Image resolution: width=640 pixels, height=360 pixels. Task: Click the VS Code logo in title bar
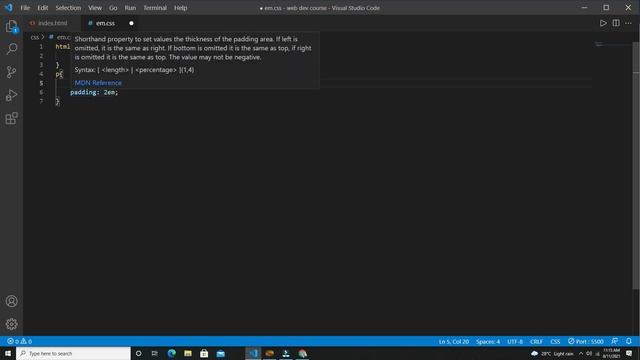click(x=9, y=8)
